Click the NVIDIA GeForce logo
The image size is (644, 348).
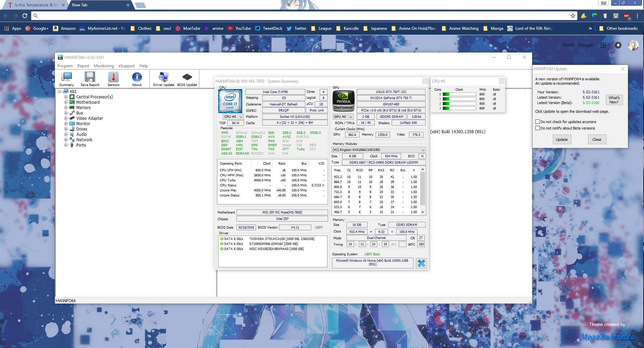point(343,101)
